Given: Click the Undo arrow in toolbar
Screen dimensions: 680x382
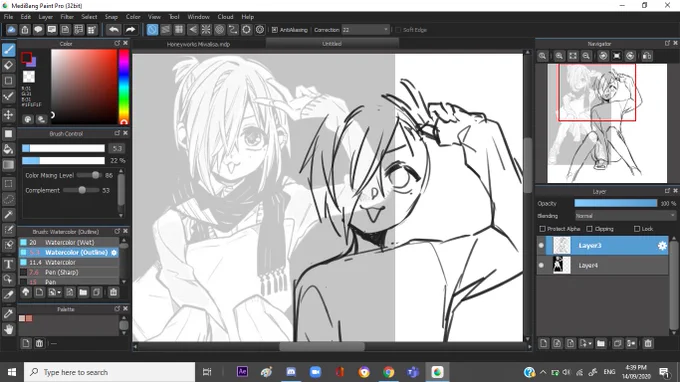Looking at the screenshot, I should coord(114,29).
